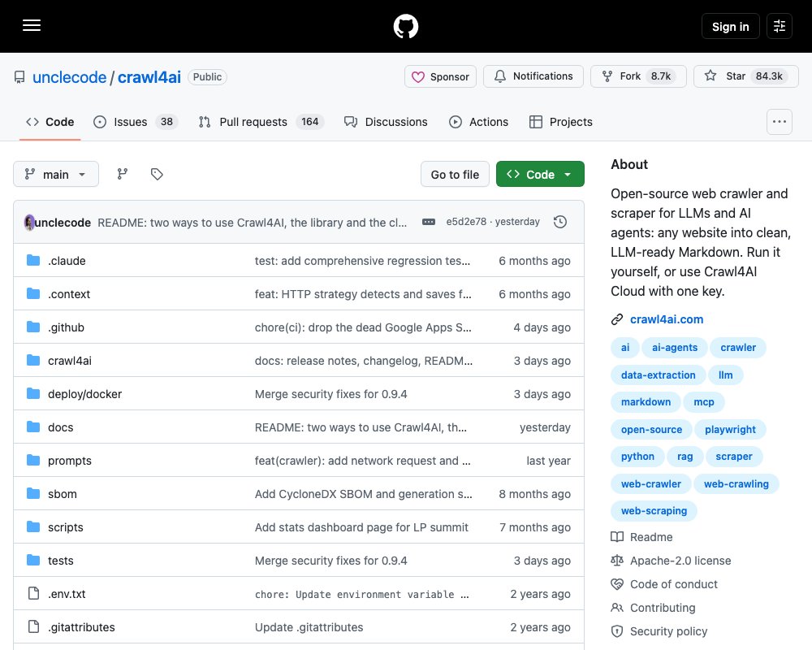This screenshot has height=650, width=812.
Task: Open the unclecode owner profile link
Action: coord(69,77)
